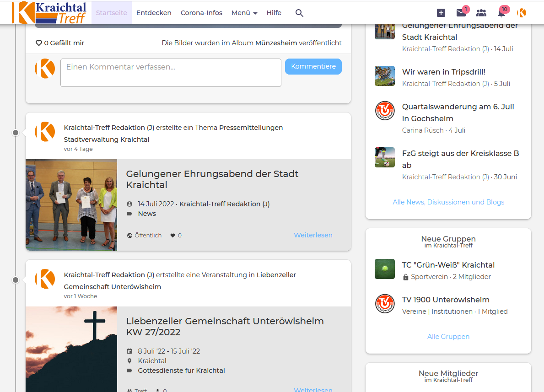Open the Alle Gruppen link
Screen dimensions: 544x392
(x=448, y=337)
